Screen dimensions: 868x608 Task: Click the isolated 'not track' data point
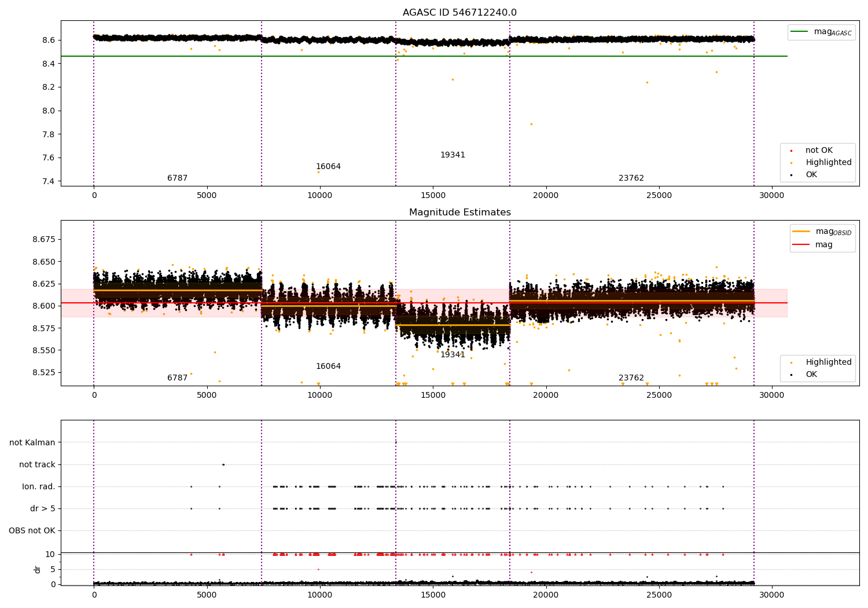[223, 464]
